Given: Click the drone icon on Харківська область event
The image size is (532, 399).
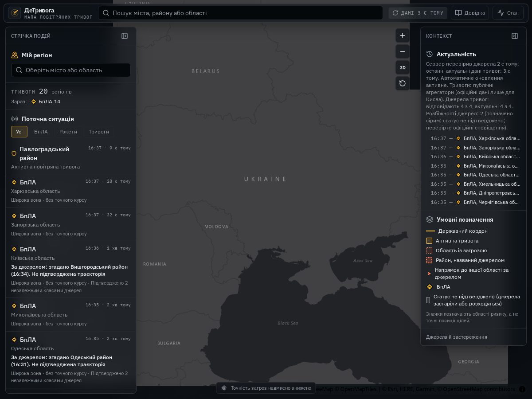Looking at the screenshot, I should coord(14,182).
